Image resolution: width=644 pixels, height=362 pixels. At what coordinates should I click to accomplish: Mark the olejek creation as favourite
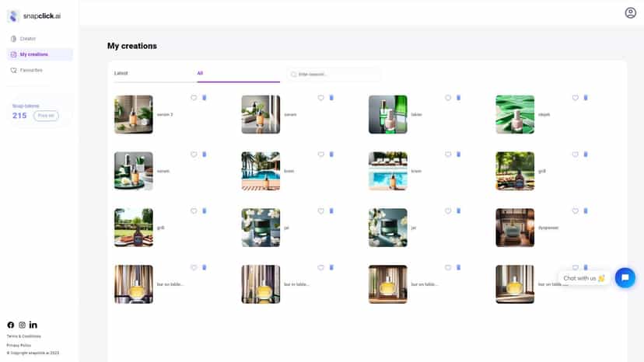tap(576, 98)
